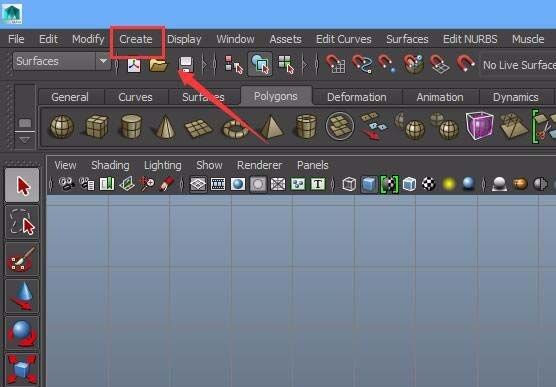Switch to the Deformation shelf tab
The image size is (556, 387).
(357, 97)
